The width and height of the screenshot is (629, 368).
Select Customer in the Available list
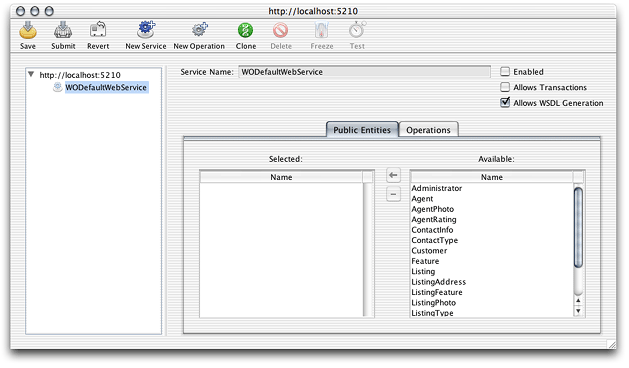click(492, 251)
